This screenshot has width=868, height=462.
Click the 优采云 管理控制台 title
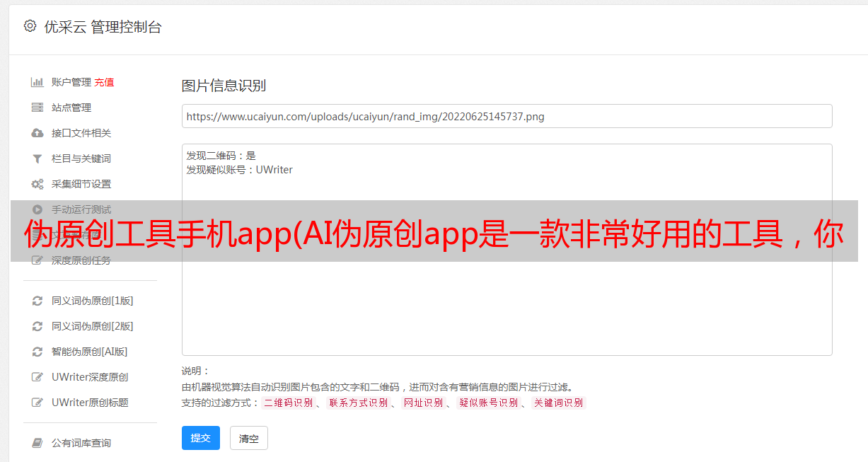click(103, 27)
